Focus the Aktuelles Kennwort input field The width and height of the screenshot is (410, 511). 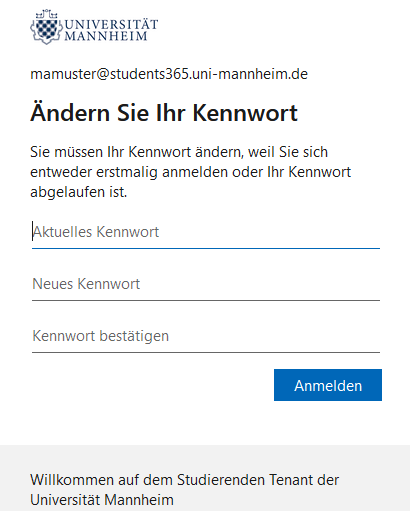206,232
